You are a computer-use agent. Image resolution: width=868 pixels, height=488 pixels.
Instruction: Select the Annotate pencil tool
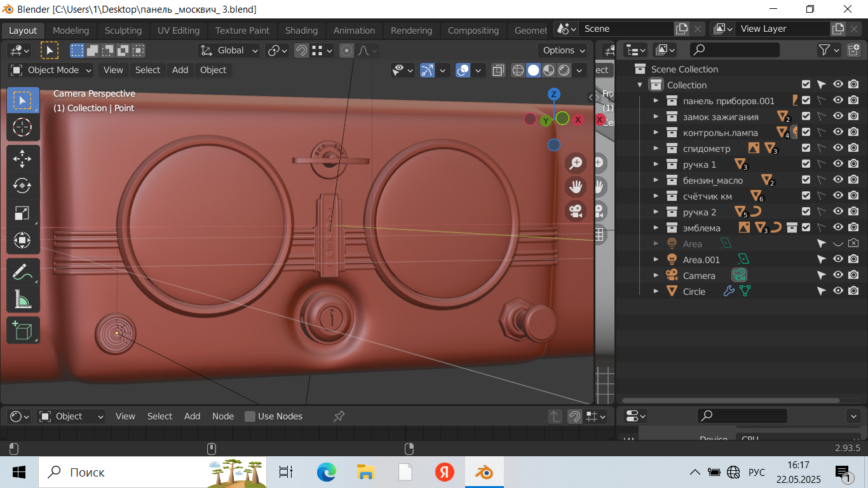coord(22,271)
